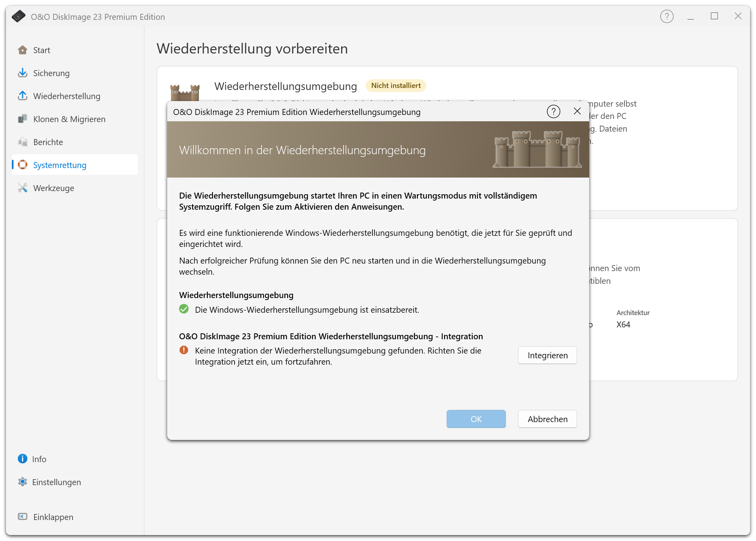Click the orange warning status icon
Image resolution: width=756 pixels, height=541 pixels.
pos(184,350)
